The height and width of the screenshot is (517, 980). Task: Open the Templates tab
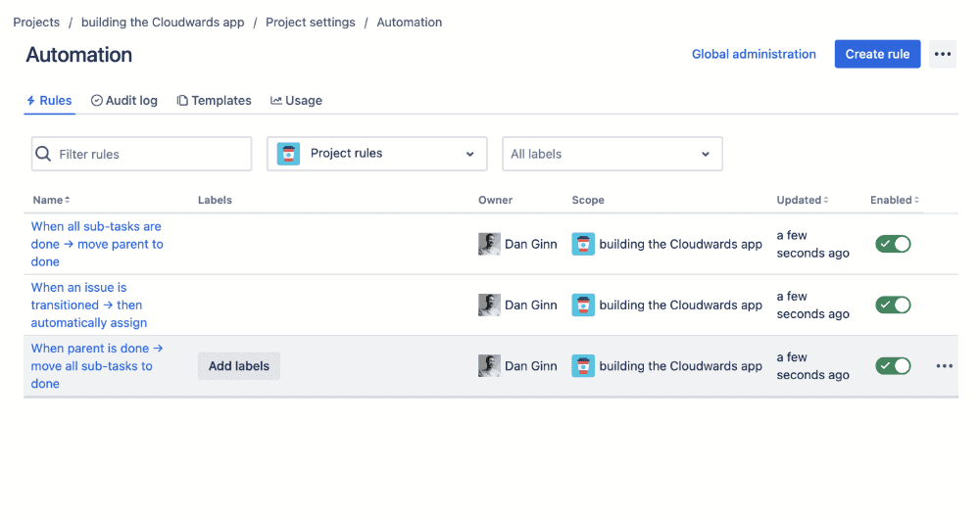click(x=214, y=101)
